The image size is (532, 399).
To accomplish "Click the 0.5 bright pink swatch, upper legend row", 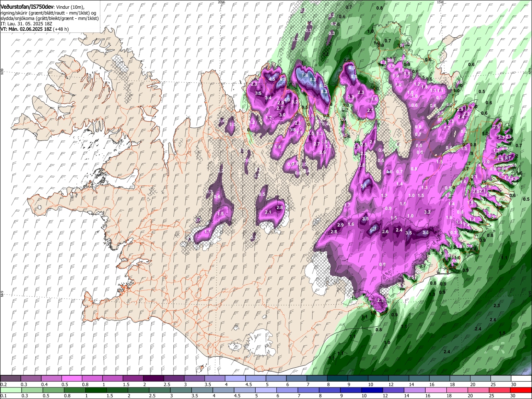I will click(71, 379).
